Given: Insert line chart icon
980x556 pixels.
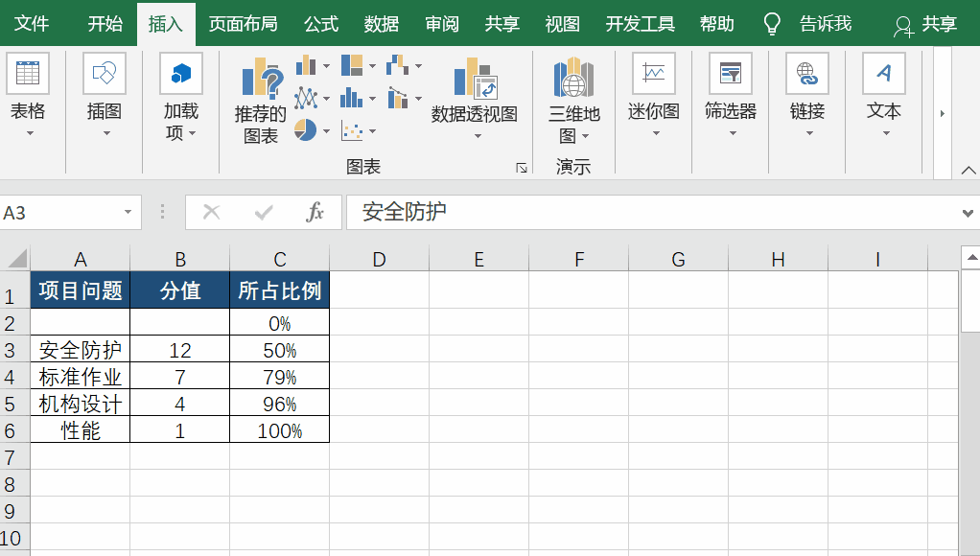Looking at the screenshot, I should pos(306,98).
